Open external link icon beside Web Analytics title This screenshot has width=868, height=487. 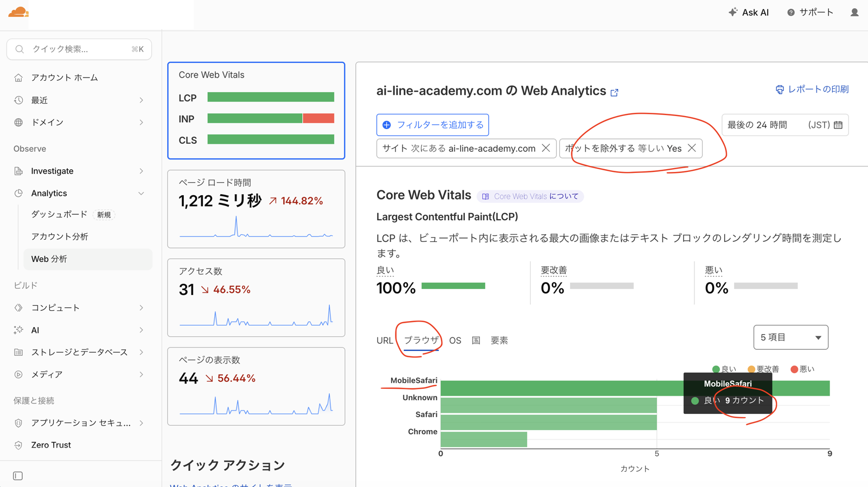point(614,92)
